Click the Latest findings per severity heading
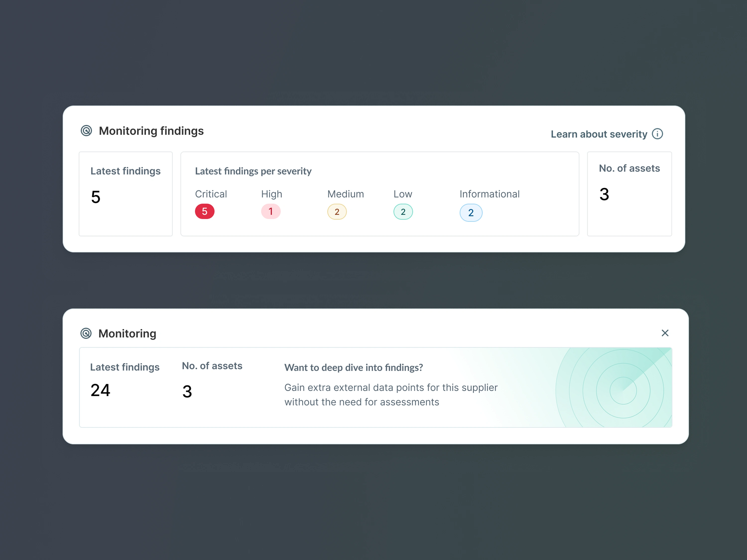Viewport: 747px width, 560px height. [x=253, y=171]
